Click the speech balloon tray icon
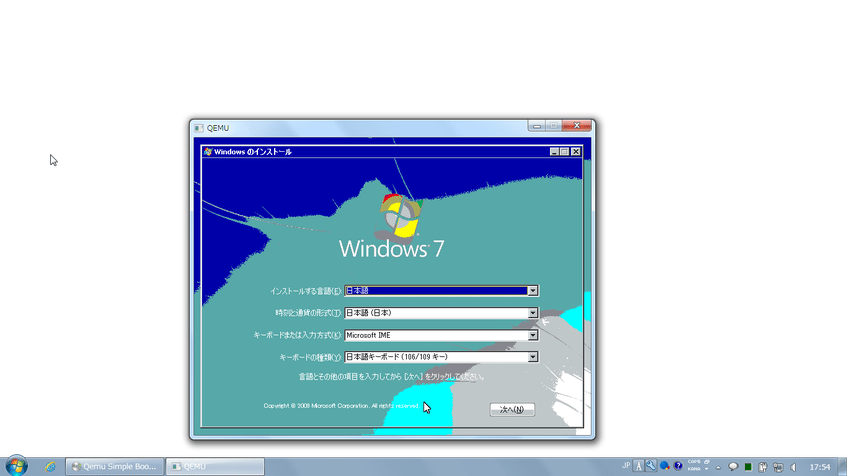This screenshot has height=476, width=847. point(733,466)
